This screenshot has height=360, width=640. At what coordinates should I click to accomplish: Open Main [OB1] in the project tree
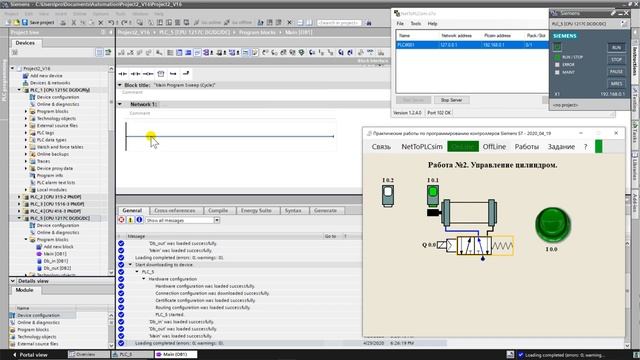pyautogui.click(x=55, y=254)
